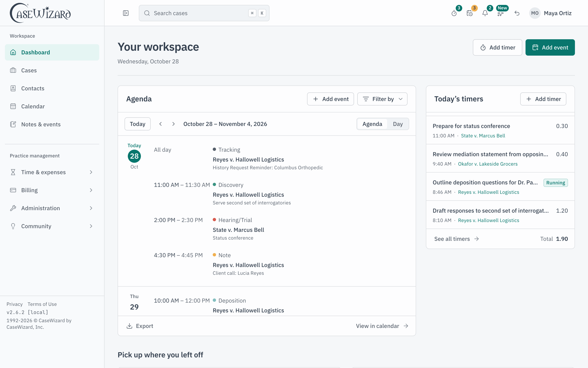Click the Running timer badge
Image resolution: width=588 pixels, height=368 pixels.
tap(556, 183)
